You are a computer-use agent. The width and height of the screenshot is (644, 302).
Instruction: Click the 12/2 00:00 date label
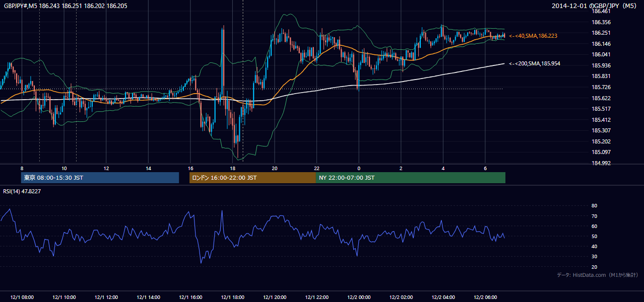pyautogui.click(x=359, y=297)
